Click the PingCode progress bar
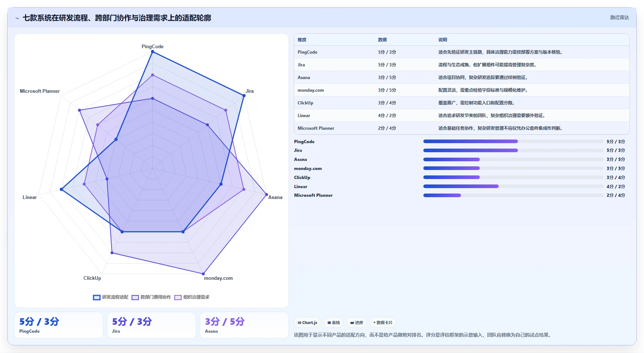Screen dimensions: 644x353 point(513,141)
